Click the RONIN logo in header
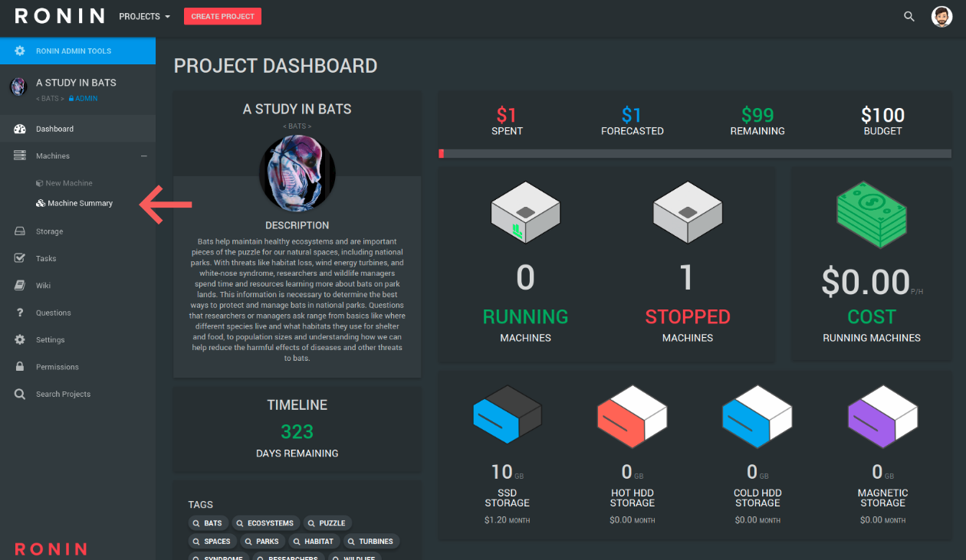This screenshot has width=966, height=560. click(x=60, y=16)
